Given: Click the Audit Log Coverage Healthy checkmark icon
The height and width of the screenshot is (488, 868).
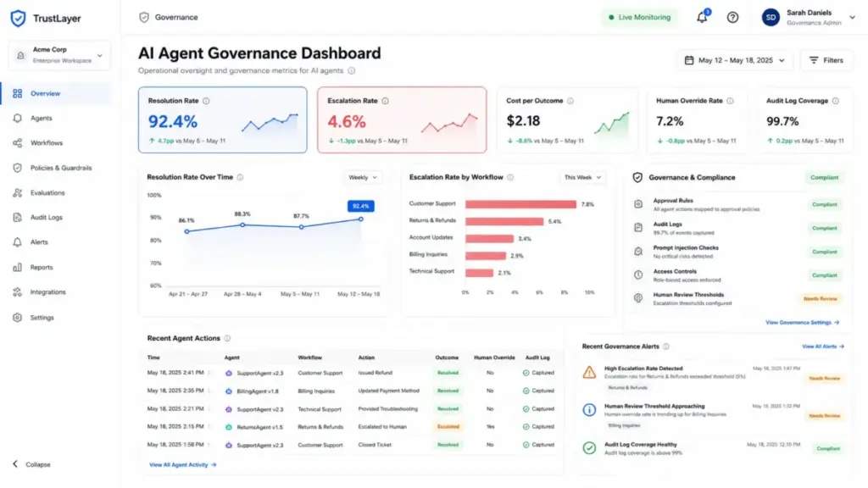Looking at the screenshot, I should click(x=590, y=448).
